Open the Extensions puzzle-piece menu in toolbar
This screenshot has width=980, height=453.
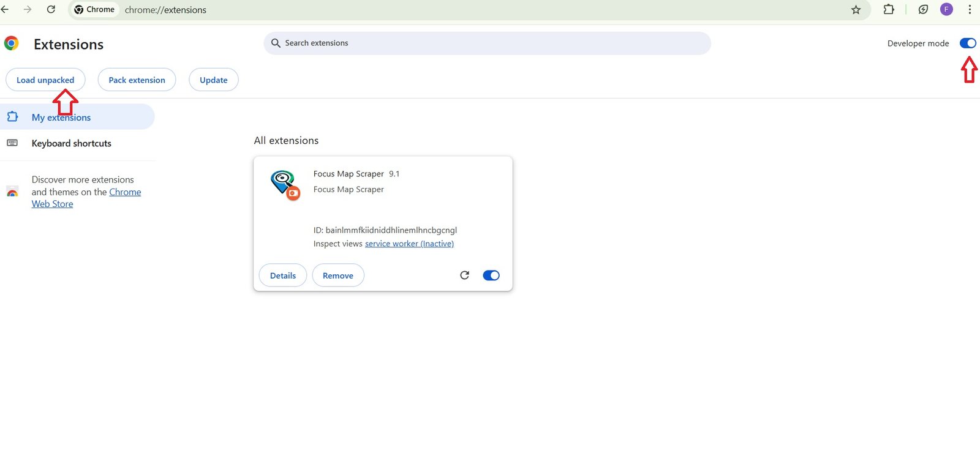[889, 9]
